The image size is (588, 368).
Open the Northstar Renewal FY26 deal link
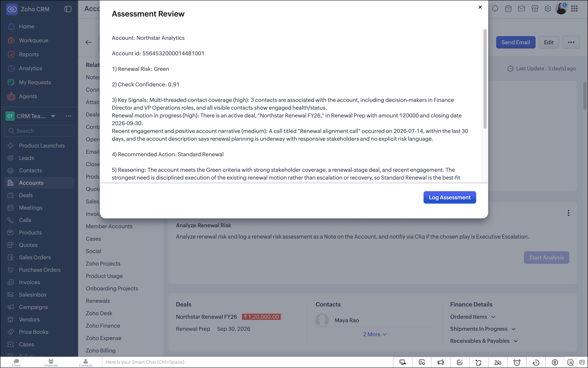(206, 317)
